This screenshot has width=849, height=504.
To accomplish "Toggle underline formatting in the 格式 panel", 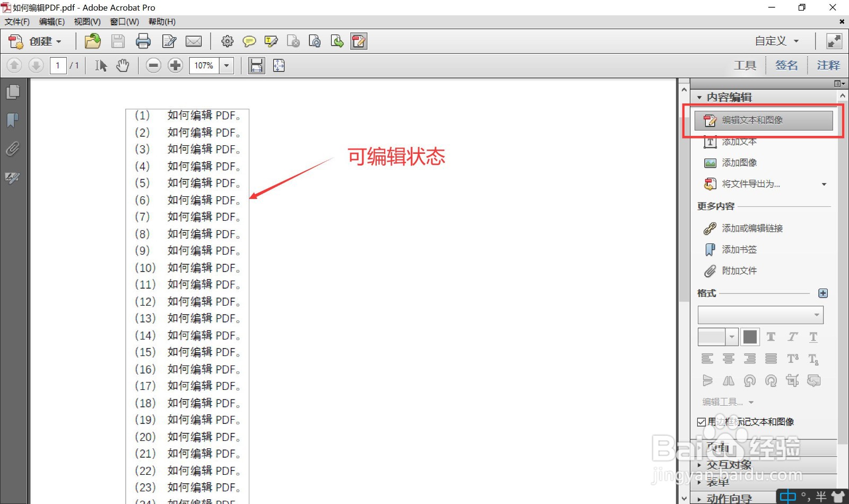I will (812, 337).
